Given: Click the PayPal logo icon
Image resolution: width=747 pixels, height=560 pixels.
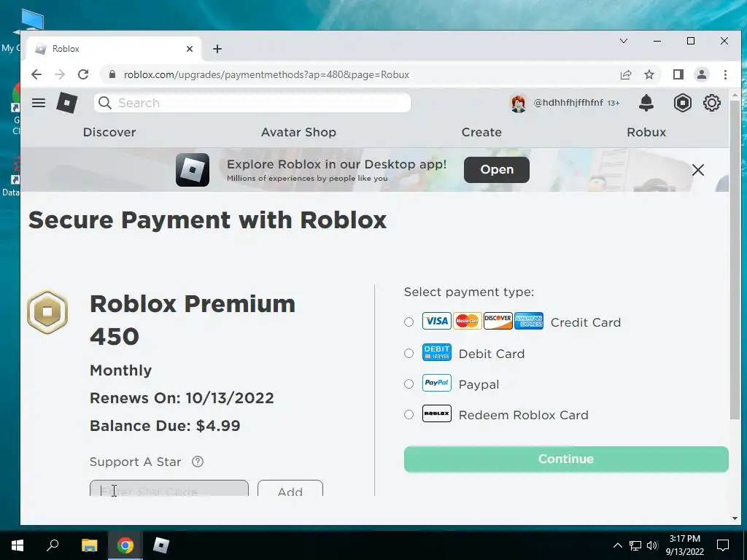Looking at the screenshot, I should pyautogui.click(x=436, y=383).
